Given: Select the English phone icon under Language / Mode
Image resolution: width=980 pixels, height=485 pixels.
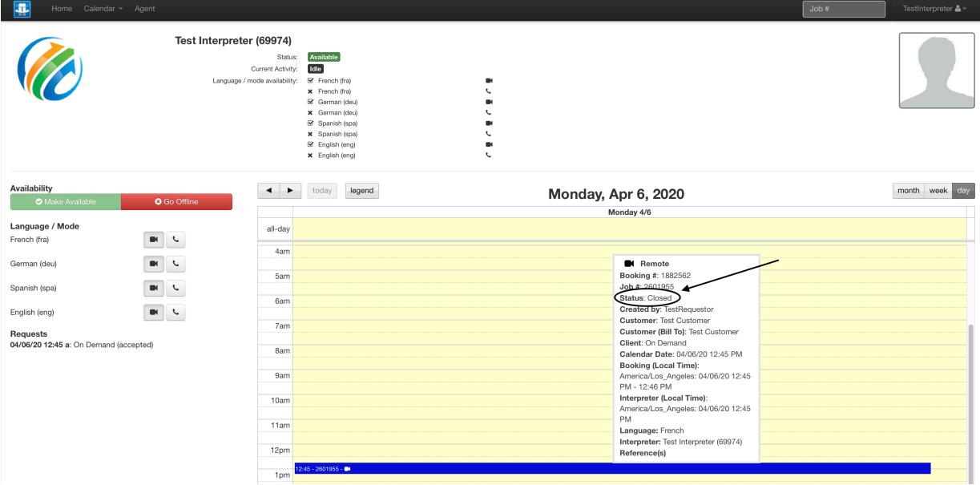Looking at the screenshot, I should pyautogui.click(x=175, y=312).
